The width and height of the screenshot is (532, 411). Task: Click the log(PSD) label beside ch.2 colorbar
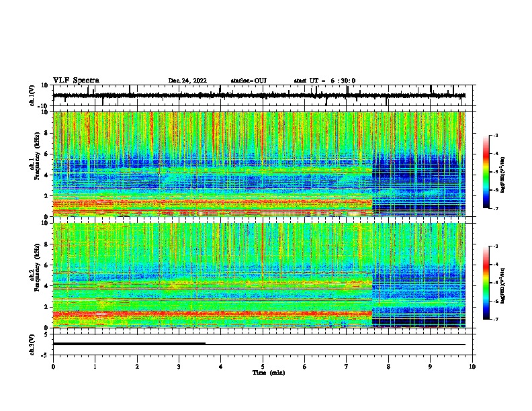click(502, 285)
